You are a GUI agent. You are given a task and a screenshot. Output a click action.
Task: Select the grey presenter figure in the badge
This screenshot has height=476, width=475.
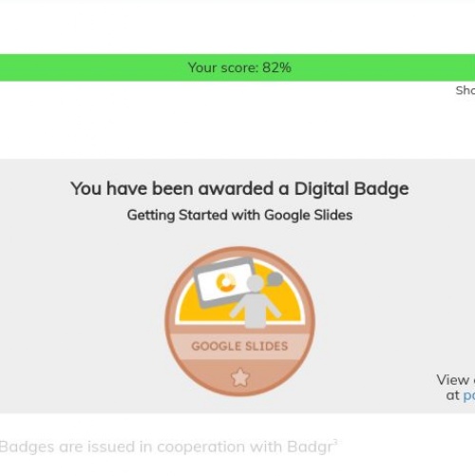pos(256,301)
